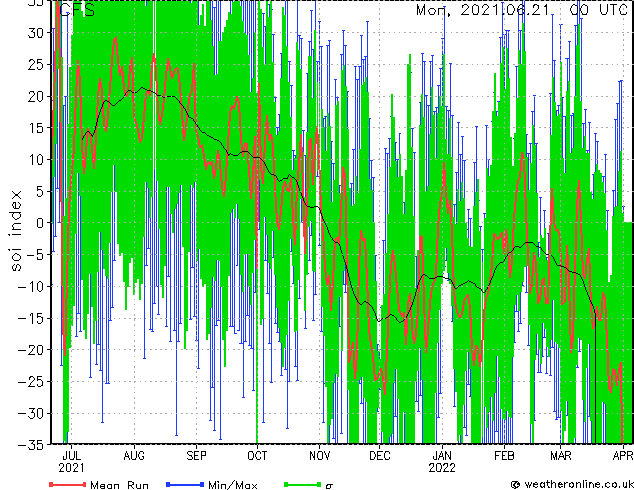Select the 'Mean Run' legend label

click(119, 485)
